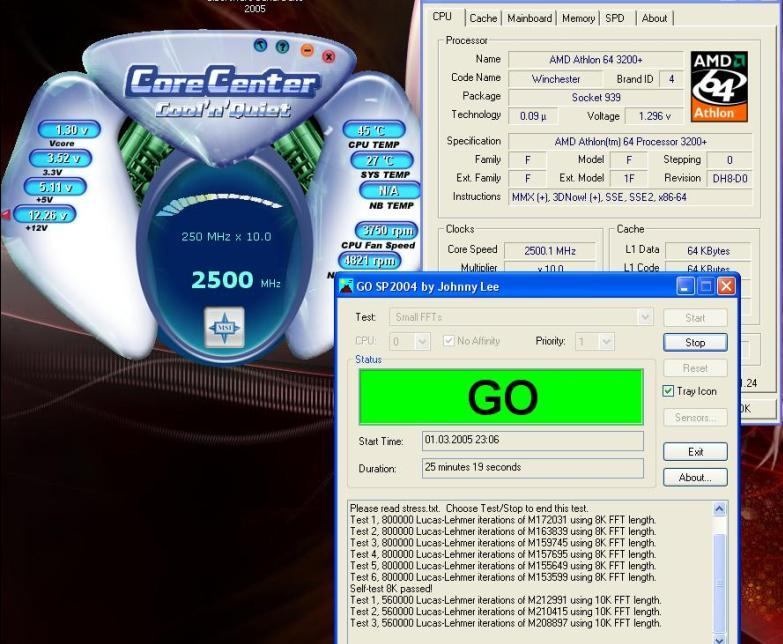
Task: Click the AMD Athlon 64 logo in CPU-Z
Action: [719, 86]
